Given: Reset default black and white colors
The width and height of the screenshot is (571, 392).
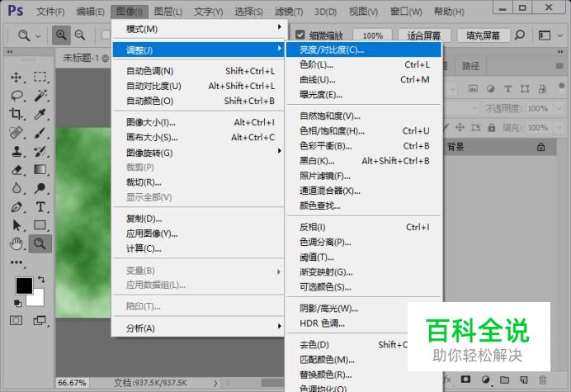Looking at the screenshot, I should [x=17, y=303].
